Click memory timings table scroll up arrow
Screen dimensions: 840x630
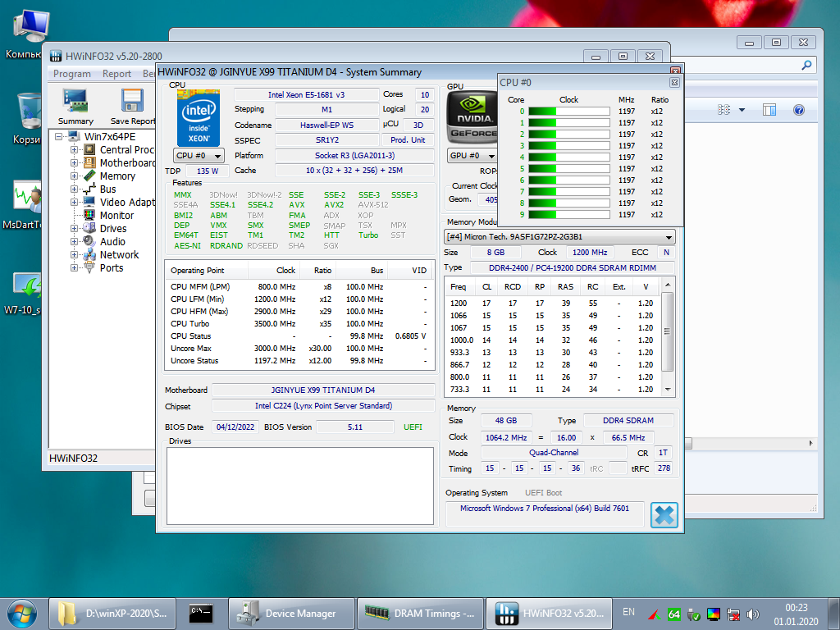coord(668,285)
